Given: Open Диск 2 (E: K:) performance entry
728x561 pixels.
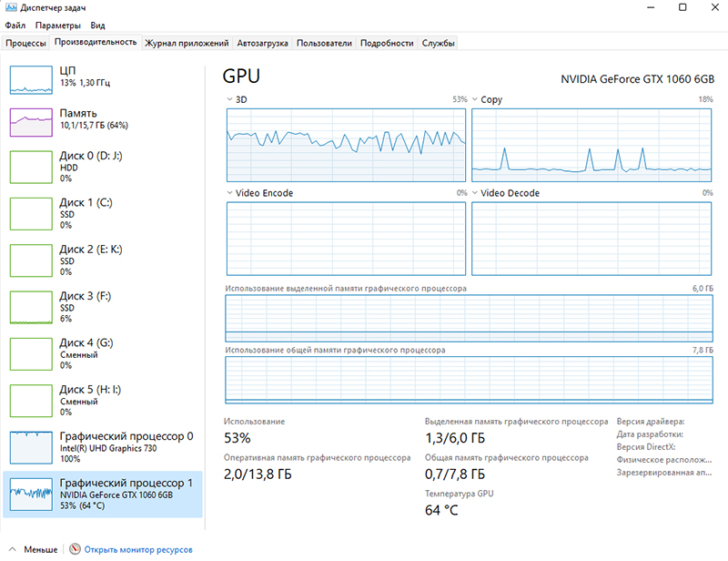Looking at the screenshot, I should (x=103, y=260).
